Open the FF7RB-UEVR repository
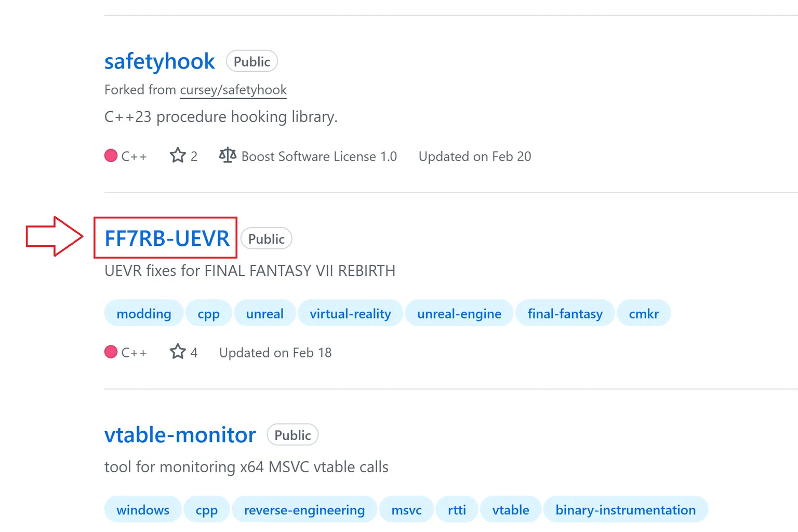 (x=167, y=238)
